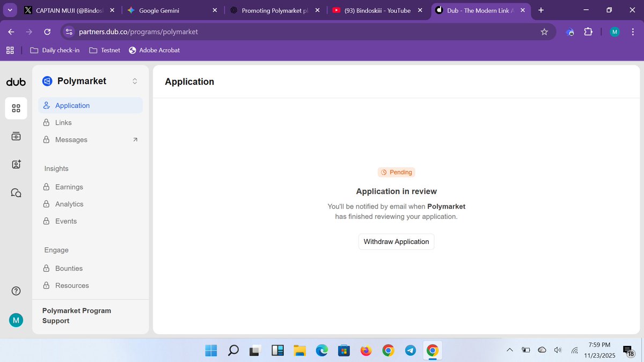The image size is (644, 362).
Task: Select the locked Links item
Action: tap(90, 123)
